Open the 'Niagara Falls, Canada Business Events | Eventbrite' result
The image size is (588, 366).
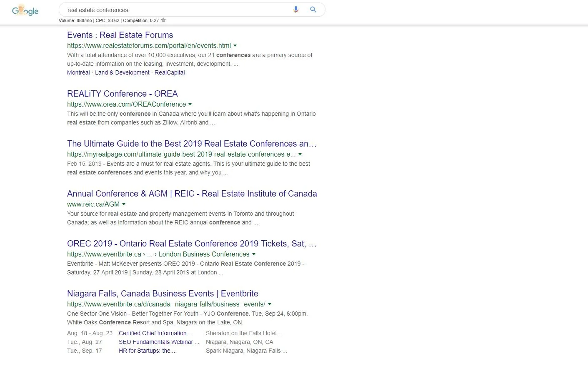pos(163,294)
